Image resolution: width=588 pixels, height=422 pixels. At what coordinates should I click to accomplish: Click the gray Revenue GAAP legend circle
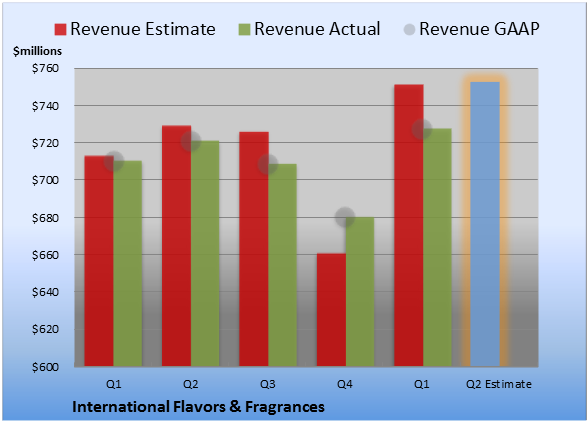(x=409, y=30)
